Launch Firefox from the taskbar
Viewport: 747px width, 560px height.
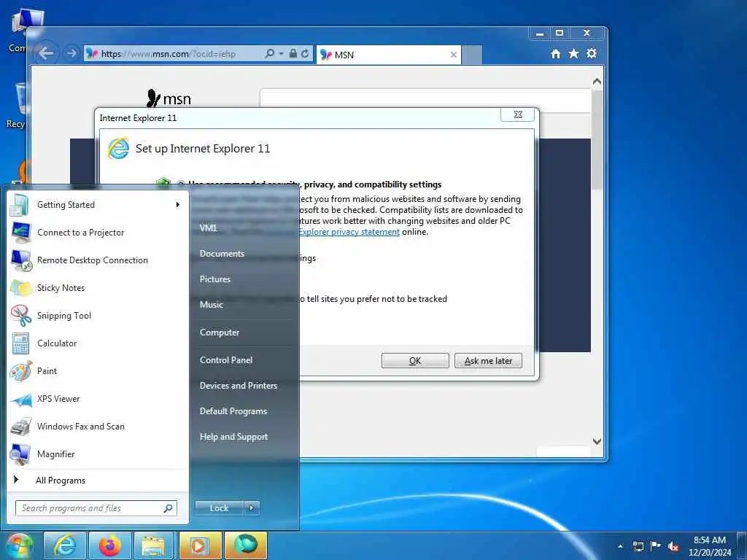(x=110, y=545)
